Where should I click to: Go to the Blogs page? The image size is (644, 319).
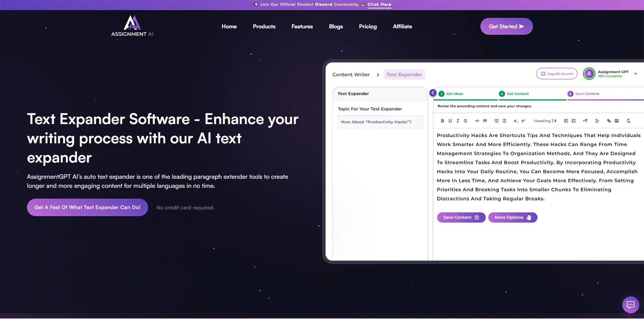336,26
